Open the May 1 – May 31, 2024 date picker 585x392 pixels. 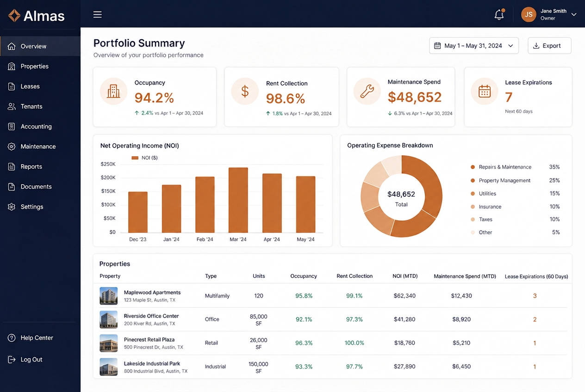474,46
